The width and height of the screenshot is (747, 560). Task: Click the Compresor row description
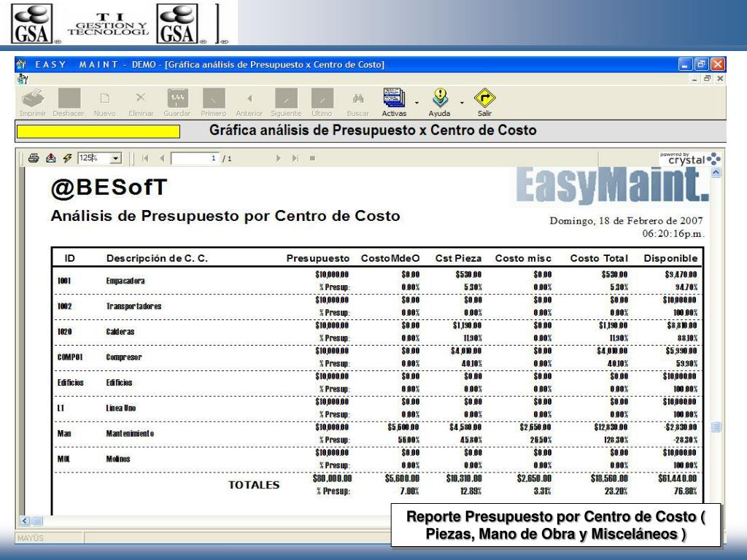(x=124, y=357)
